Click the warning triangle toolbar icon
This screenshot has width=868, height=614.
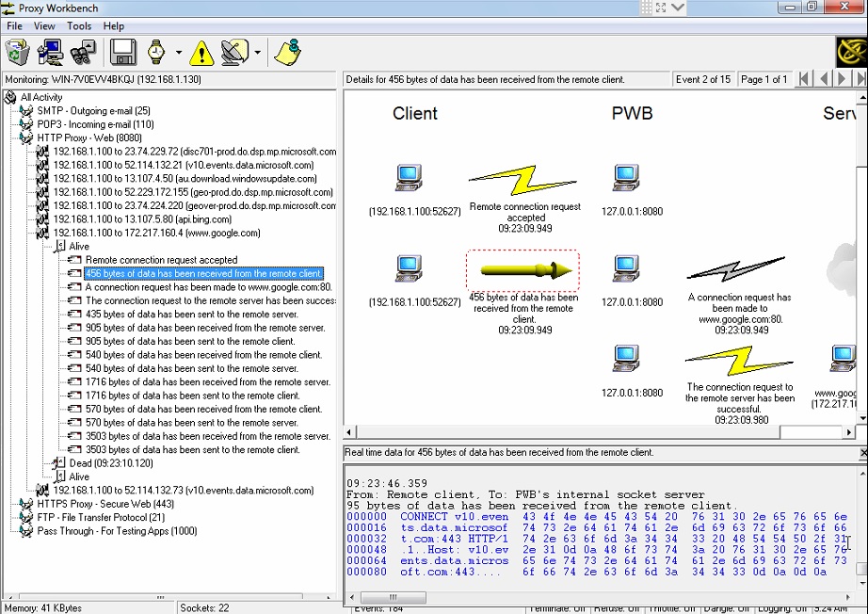pos(201,52)
